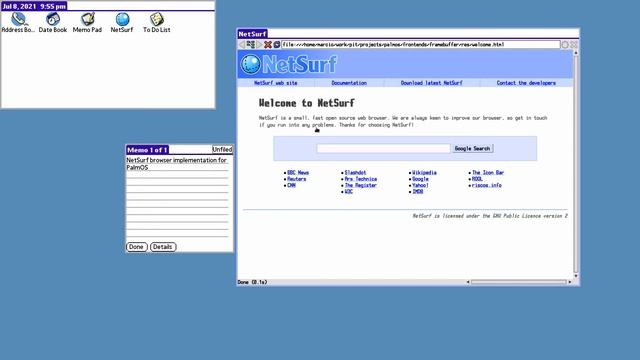Go back using NetSurf's back arrow

coord(242,44)
